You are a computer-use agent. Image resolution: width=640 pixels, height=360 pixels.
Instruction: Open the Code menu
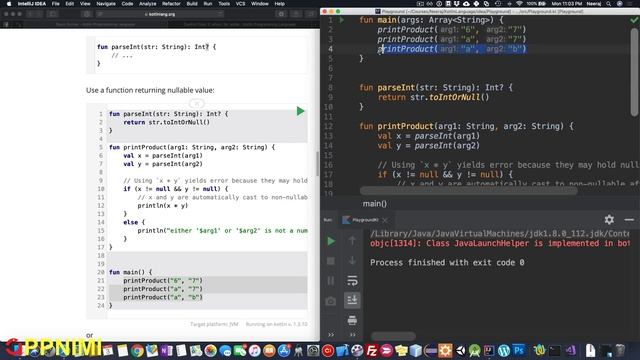127,4
